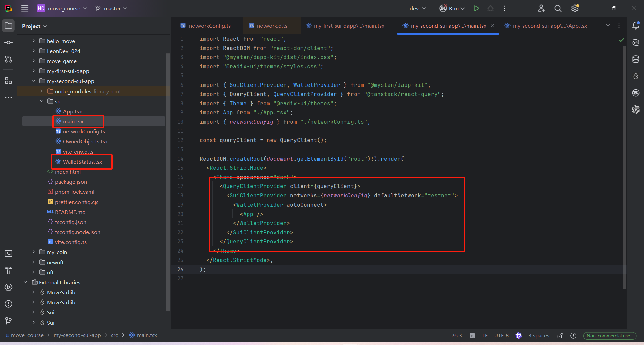Collapse the src folder

click(41, 101)
